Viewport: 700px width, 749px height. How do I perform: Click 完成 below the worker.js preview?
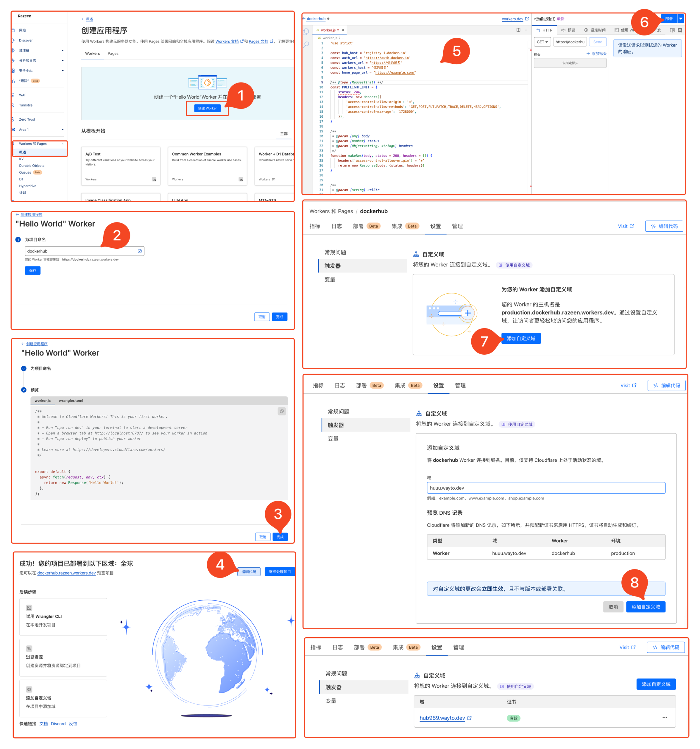280,537
